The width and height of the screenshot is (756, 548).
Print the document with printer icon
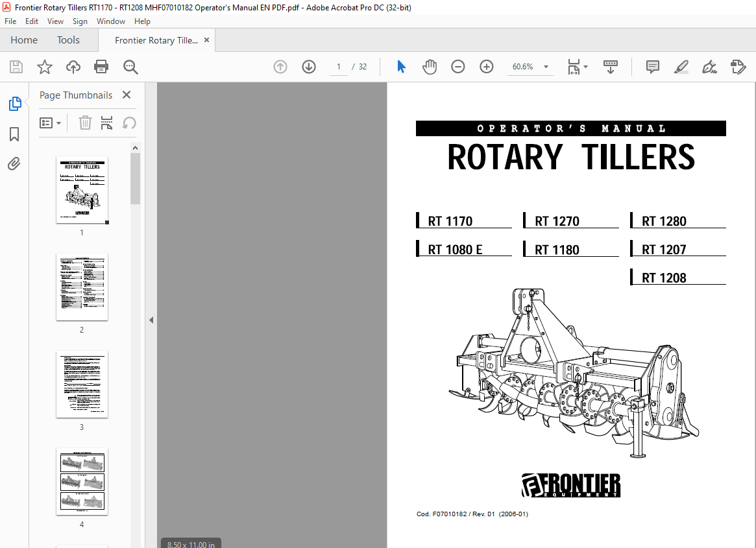[101, 67]
